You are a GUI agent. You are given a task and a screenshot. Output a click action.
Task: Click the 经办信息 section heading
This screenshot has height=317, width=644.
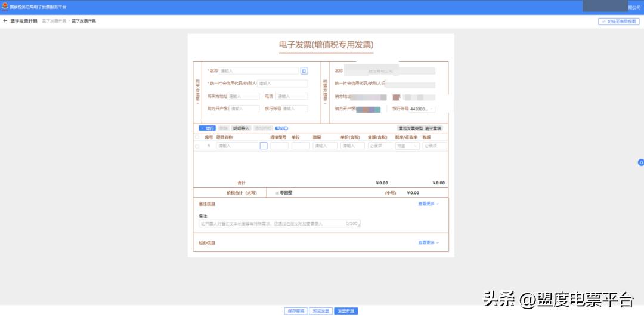pos(207,243)
